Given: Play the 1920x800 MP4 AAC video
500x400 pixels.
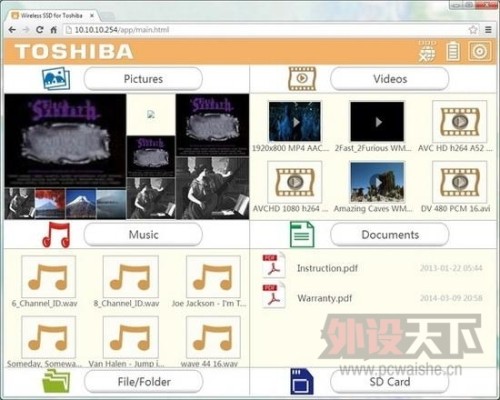Looking at the screenshot, I should (x=295, y=122).
